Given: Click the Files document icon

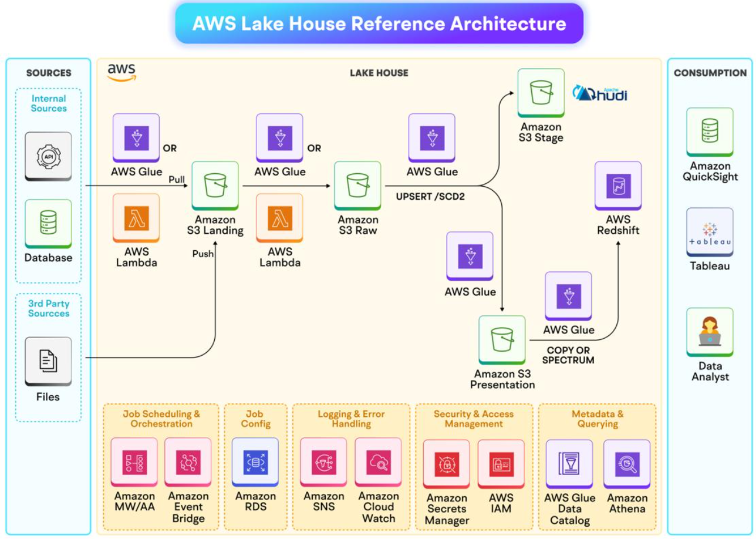Looking at the screenshot, I should tap(48, 361).
